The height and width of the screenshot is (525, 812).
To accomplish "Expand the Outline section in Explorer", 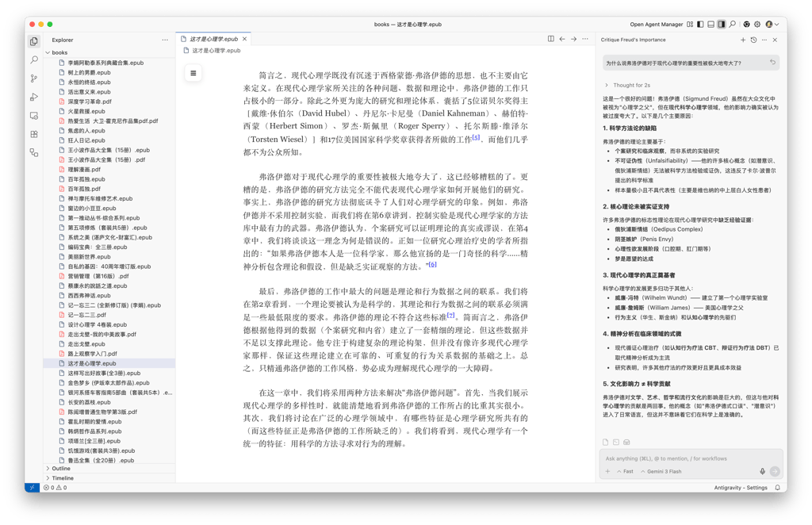I will tap(61, 469).
